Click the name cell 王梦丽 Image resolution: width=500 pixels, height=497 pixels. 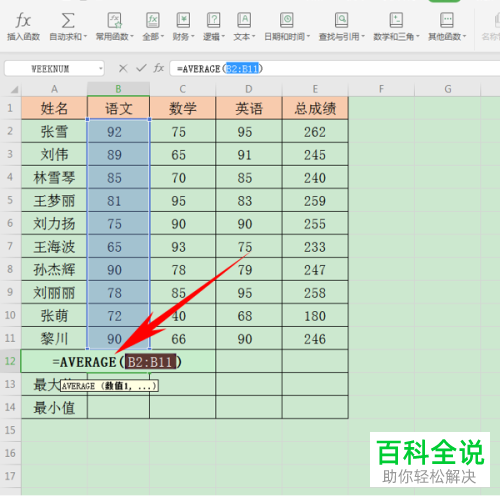pyautogui.click(x=54, y=200)
